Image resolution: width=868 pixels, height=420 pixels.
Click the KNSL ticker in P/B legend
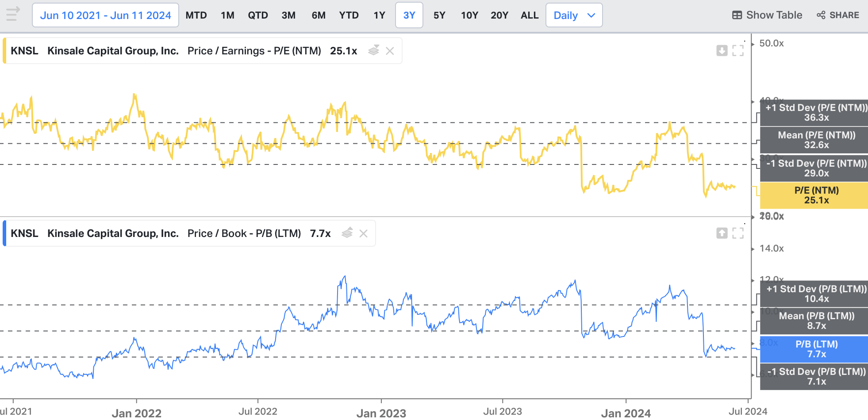[24, 233]
